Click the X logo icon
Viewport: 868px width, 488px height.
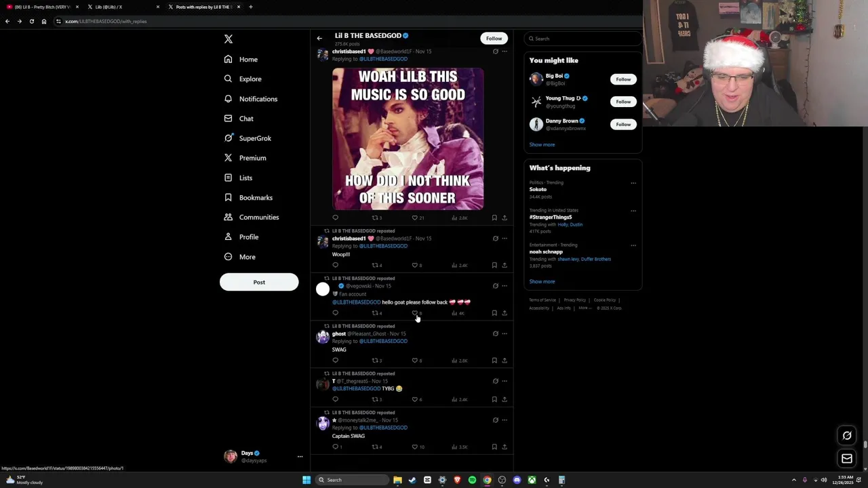[229, 39]
